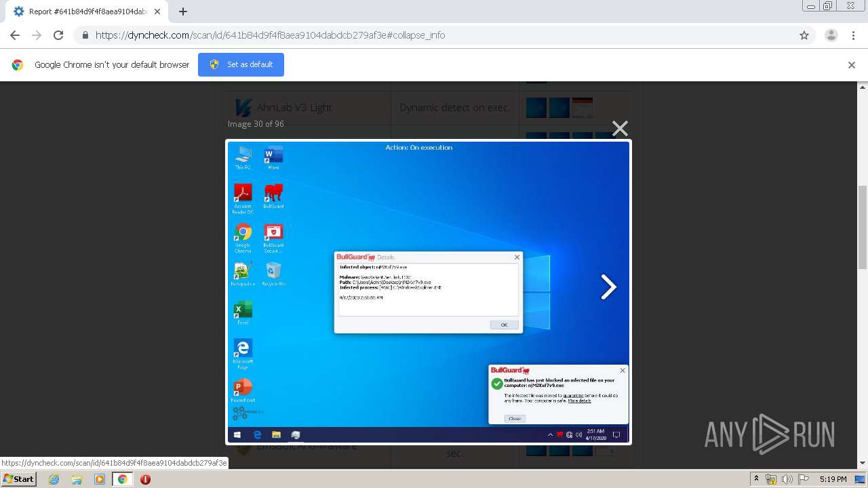Open the Action Center flag icon

coord(803,479)
